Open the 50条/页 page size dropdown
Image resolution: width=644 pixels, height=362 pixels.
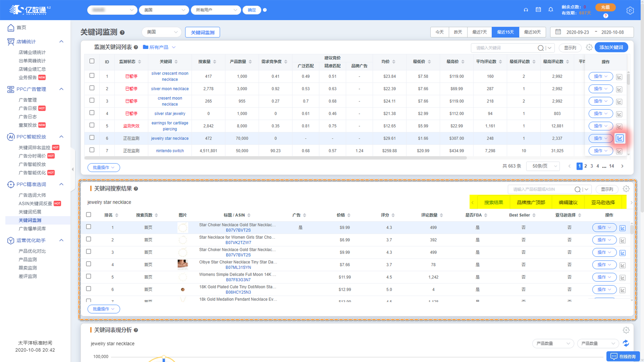click(x=543, y=166)
